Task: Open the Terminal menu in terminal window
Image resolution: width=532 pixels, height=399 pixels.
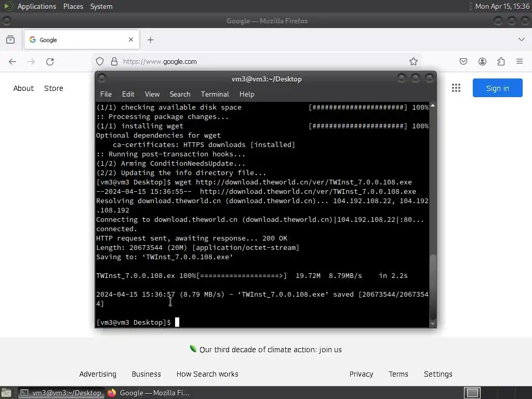Action: [215, 94]
